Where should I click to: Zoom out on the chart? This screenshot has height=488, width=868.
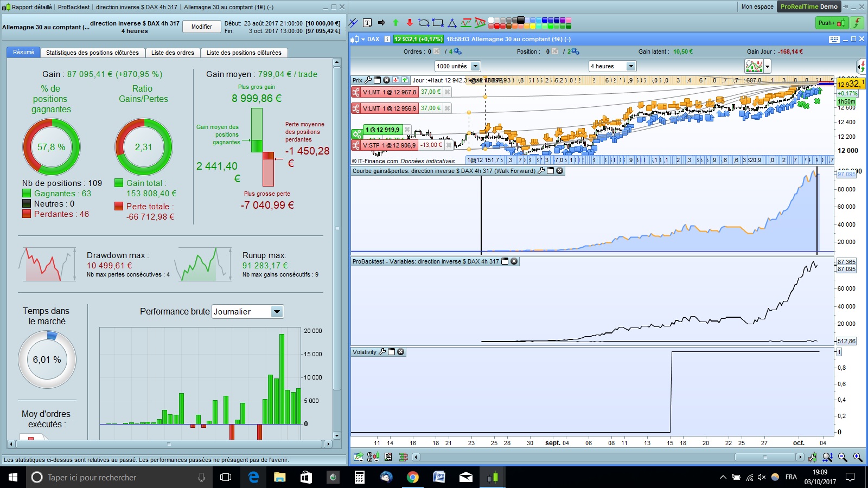[x=843, y=457]
